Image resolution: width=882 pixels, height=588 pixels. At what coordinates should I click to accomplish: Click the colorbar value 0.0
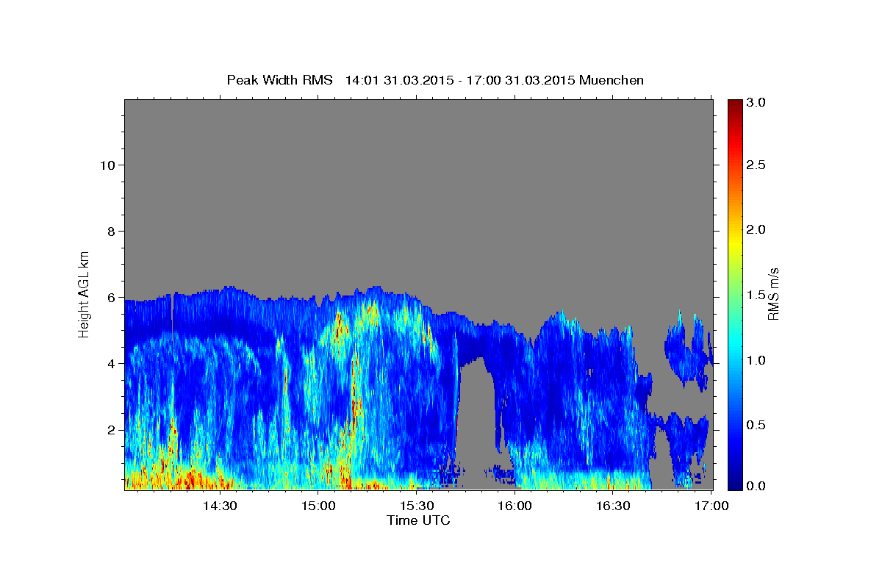coord(756,486)
